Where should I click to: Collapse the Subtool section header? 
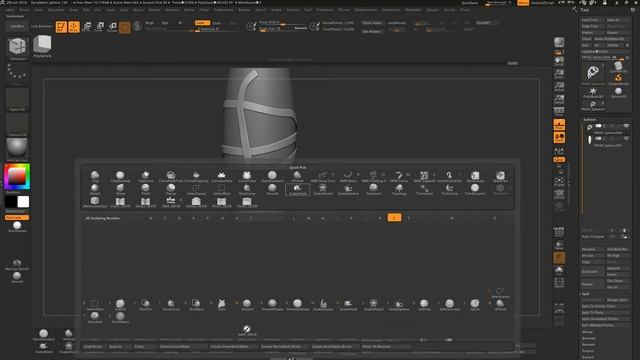(x=590, y=120)
